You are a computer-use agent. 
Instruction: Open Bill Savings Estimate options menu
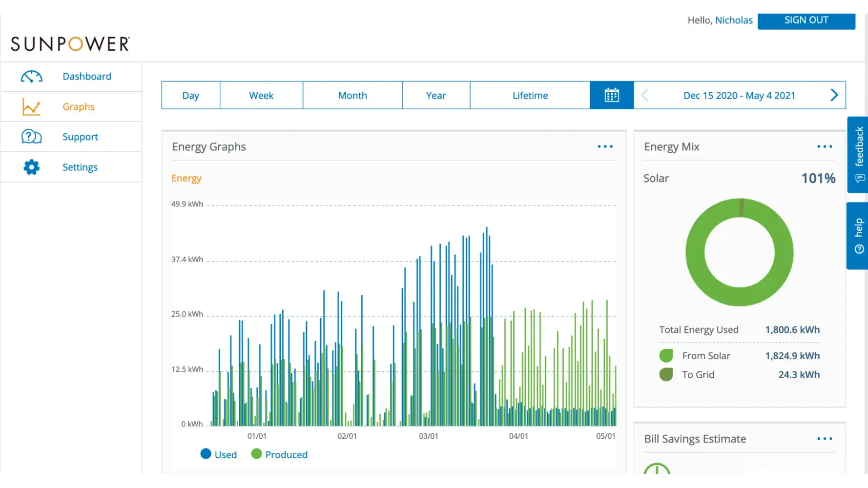(824, 439)
